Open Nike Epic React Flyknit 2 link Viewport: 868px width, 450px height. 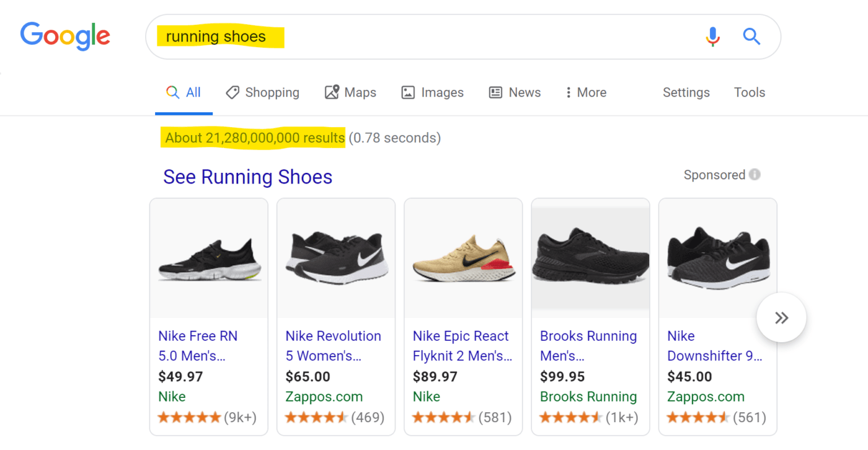point(463,346)
